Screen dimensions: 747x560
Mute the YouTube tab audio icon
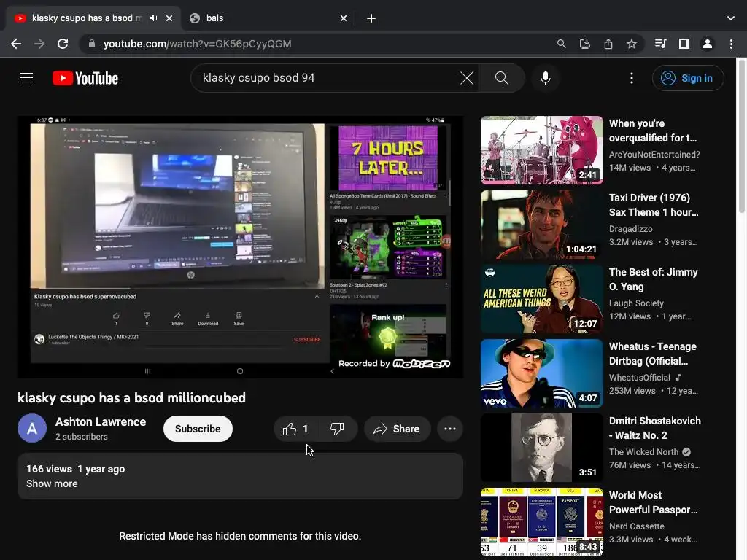point(153,18)
